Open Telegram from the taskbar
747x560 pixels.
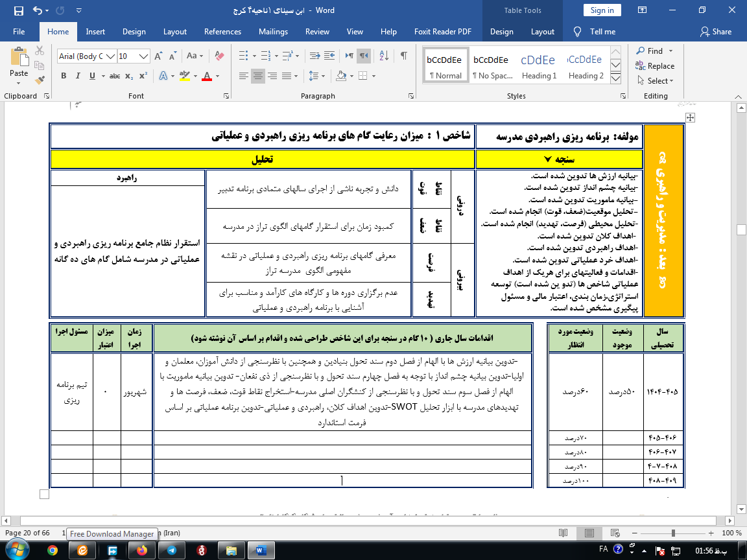pos(171,550)
